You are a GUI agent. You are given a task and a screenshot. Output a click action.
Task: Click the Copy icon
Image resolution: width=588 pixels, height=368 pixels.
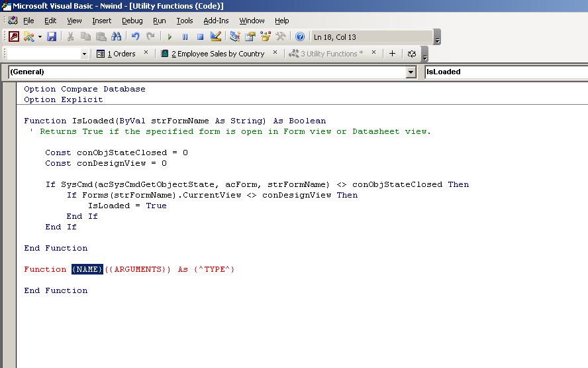(x=85, y=36)
